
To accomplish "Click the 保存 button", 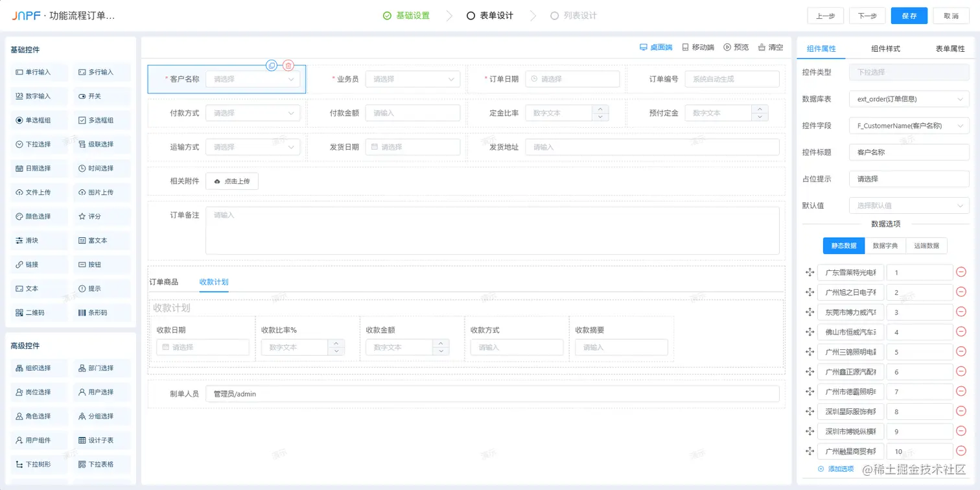I will pyautogui.click(x=909, y=15).
